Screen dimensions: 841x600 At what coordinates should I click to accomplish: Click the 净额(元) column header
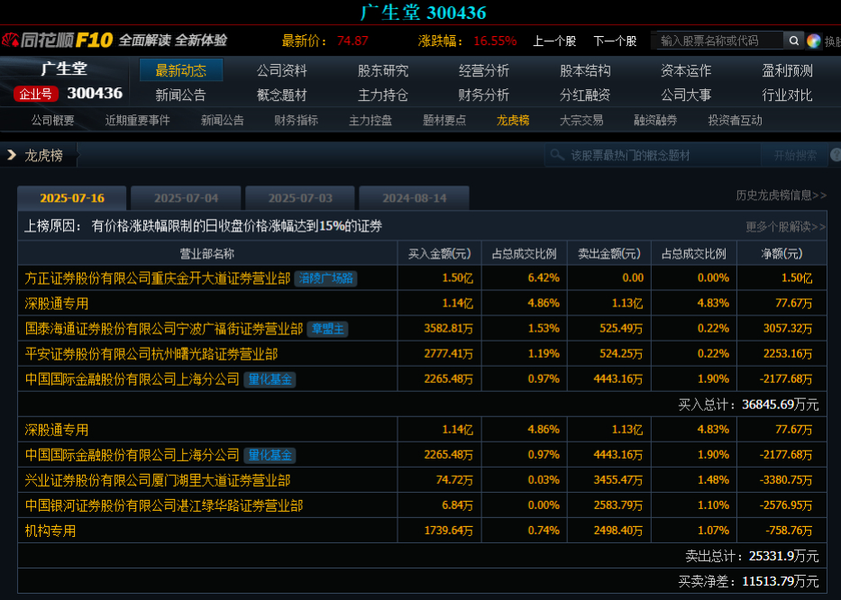point(781,254)
